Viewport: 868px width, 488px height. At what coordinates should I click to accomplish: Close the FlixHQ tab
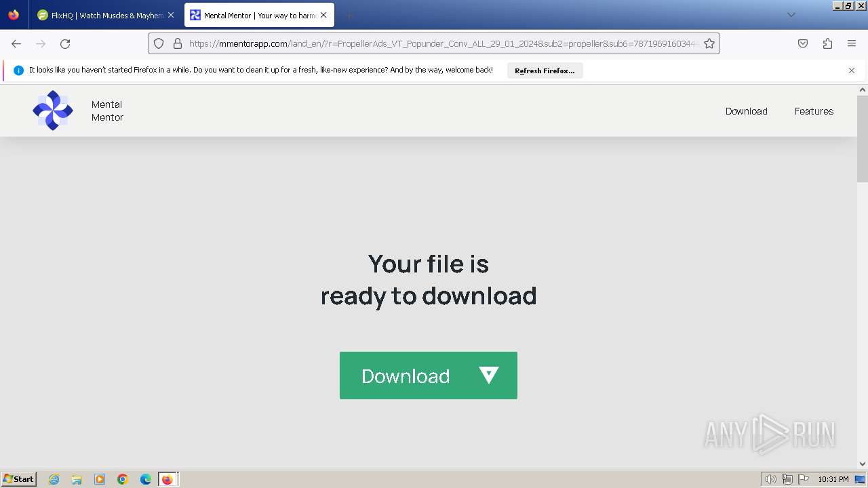[x=171, y=15]
